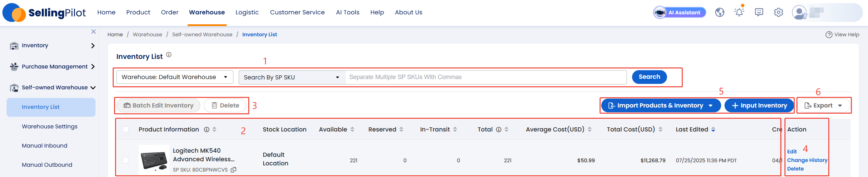Check the Logitech MK540 row checkbox
Image resolution: width=868 pixels, height=177 pixels.
(x=126, y=160)
